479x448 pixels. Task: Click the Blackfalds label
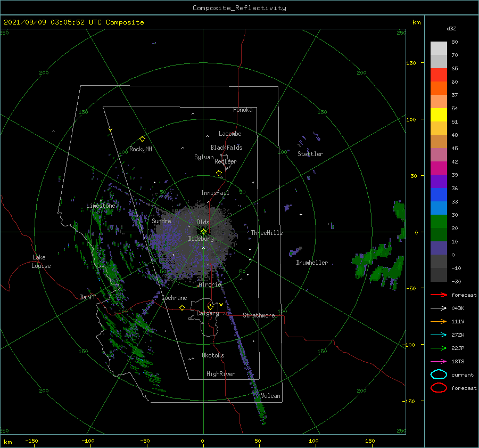pos(226,148)
